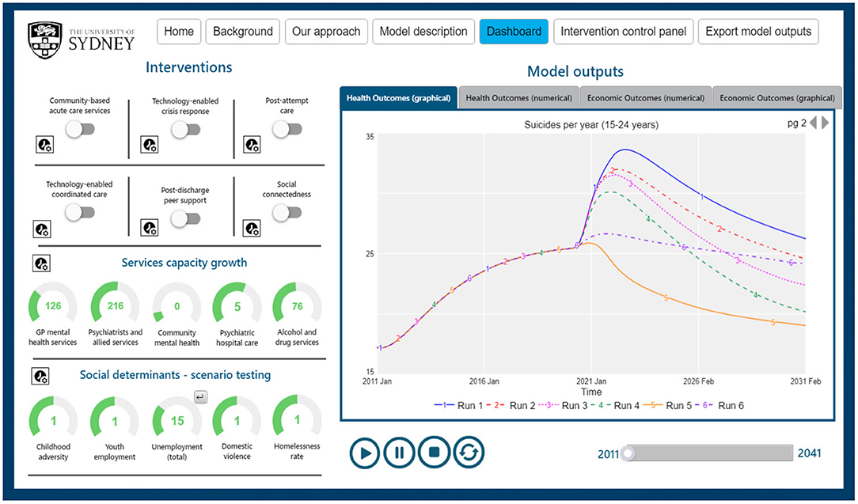Screen dimensions: 858x504
Task: Open settings icon for Post-attempt care
Action: coord(252,145)
